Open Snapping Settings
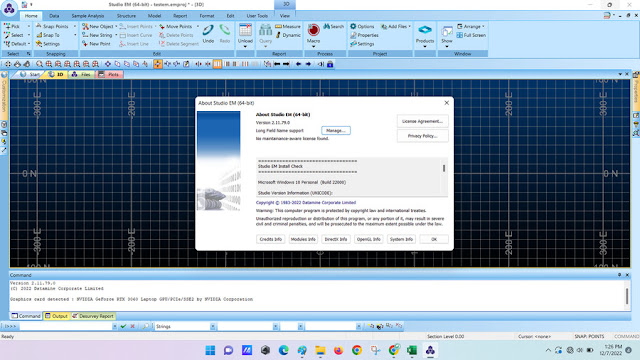The width and height of the screenshot is (640, 360). [48, 44]
